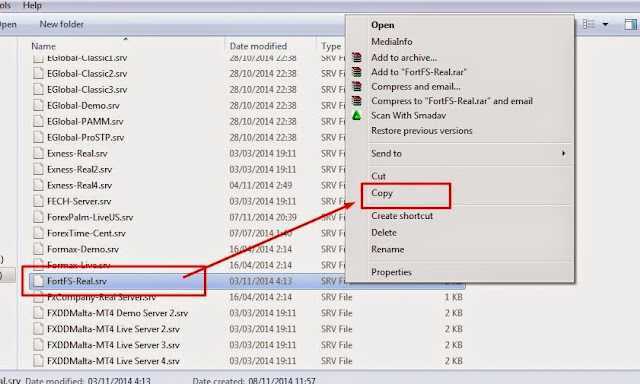Click the green Smadav triangle icon

(x=357, y=116)
